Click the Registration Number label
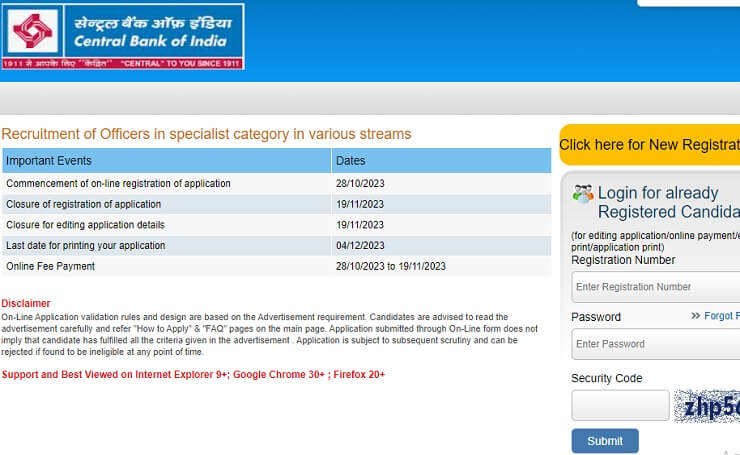The height and width of the screenshot is (455, 740). point(623,260)
